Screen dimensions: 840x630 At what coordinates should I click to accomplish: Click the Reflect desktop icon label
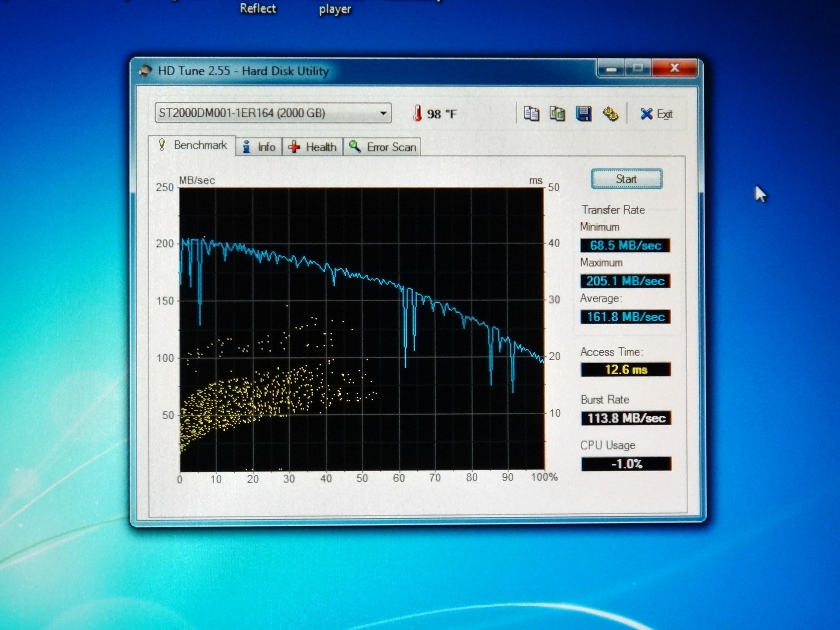258,8
